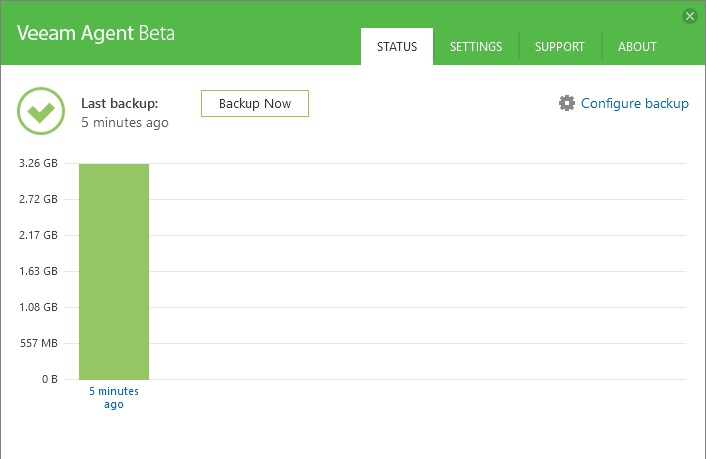Click the '5 minutes ago' label under bar
Image resolution: width=706 pixels, height=459 pixels.
pyautogui.click(x=114, y=397)
